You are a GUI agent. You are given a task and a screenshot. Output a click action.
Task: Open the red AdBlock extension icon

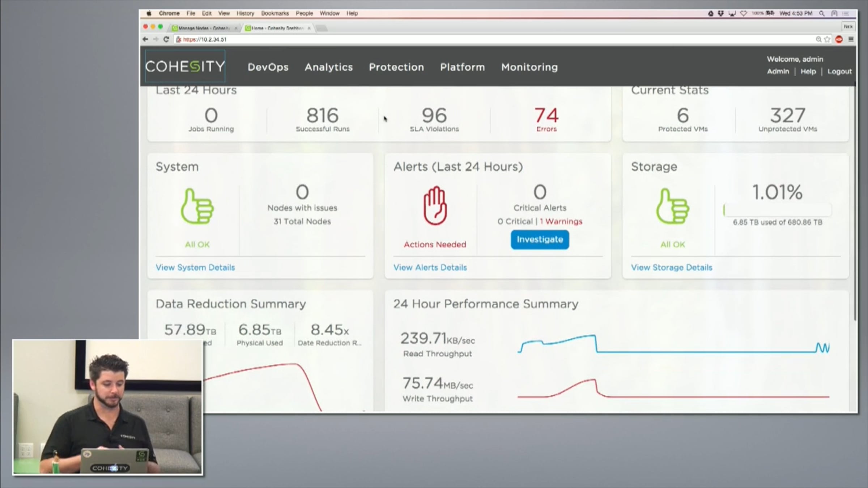tap(839, 39)
